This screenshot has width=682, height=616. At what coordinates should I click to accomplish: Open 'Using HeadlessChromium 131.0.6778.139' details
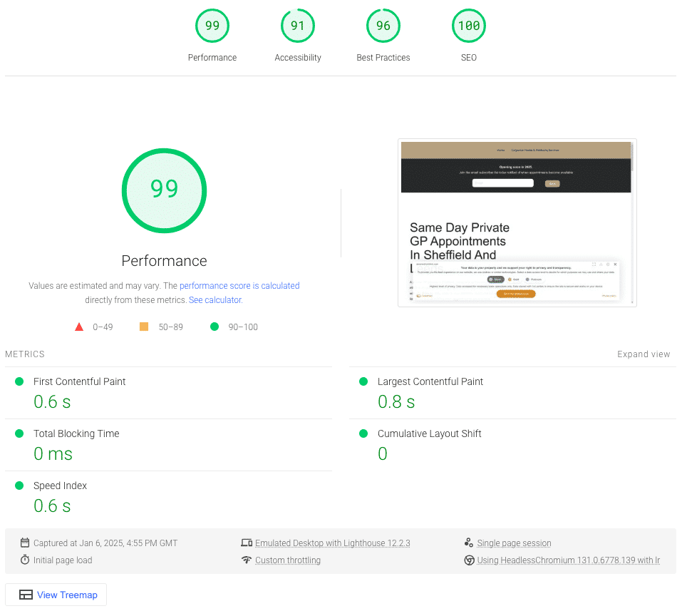(568, 560)
